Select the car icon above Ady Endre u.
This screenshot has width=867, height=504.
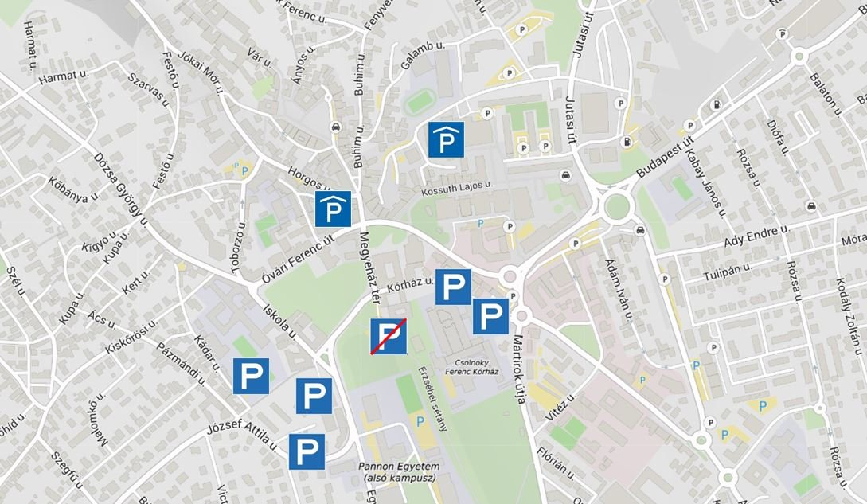tap(810, 206)
